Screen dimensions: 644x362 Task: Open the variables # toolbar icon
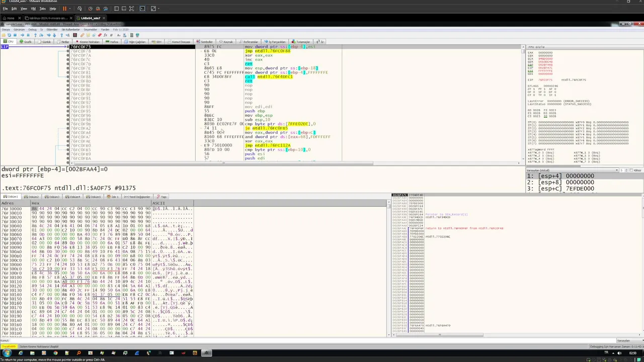point(111,35)
